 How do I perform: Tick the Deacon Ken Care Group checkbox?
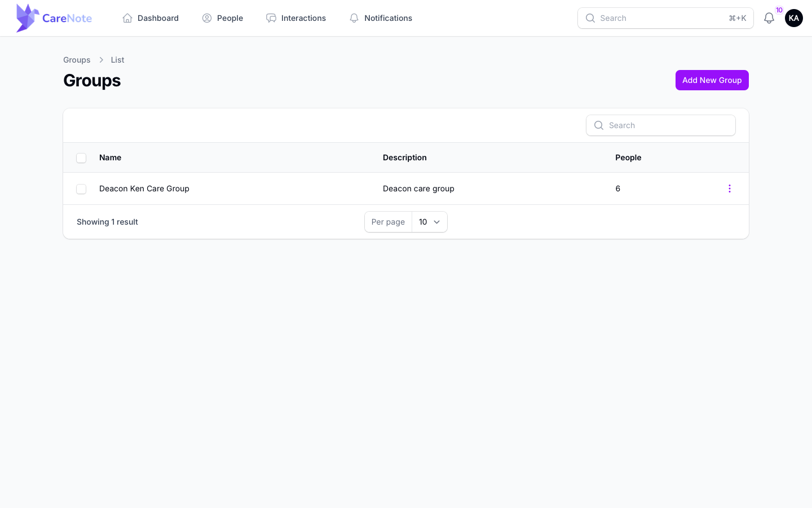click(x=81, y=189)
